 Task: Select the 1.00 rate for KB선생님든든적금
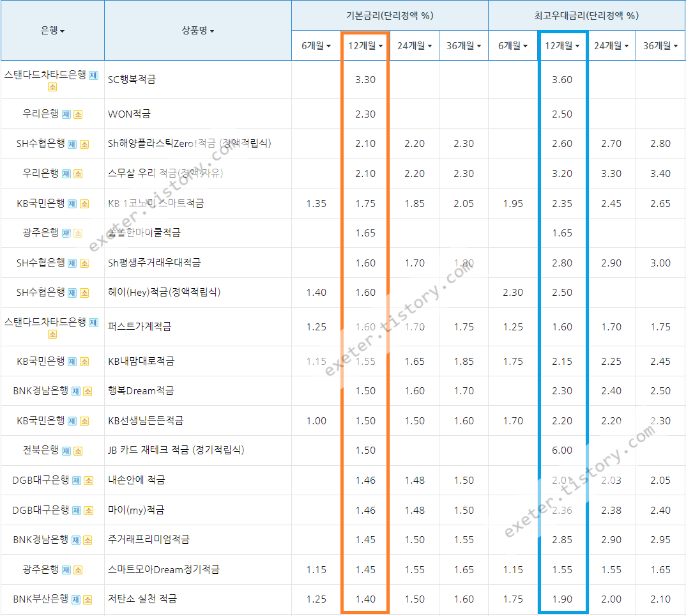[316, 420]
